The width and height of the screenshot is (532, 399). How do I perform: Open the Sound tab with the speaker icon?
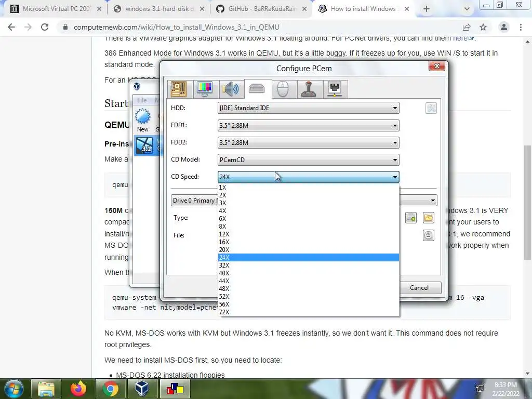(x=231, y=89)
